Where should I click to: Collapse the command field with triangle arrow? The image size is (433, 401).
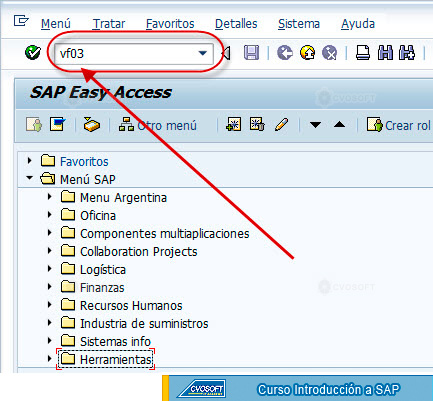tap(226, 53)
